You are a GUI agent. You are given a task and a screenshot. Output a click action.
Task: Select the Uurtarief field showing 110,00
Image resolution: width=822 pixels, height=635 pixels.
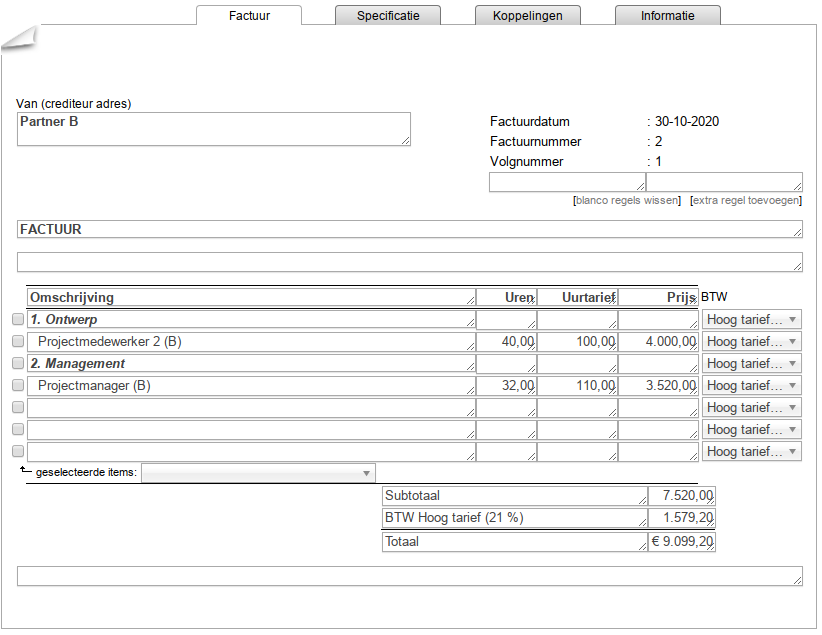coord(577,386)
